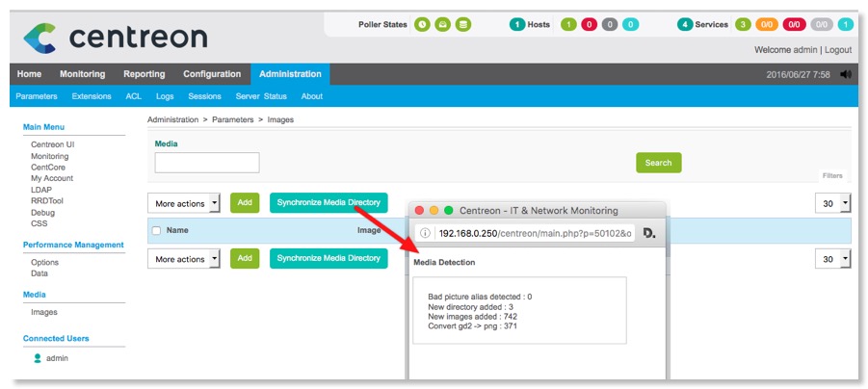Switch to the Monitoring tab
868x389 pixels.
click(x=82, y=74)
